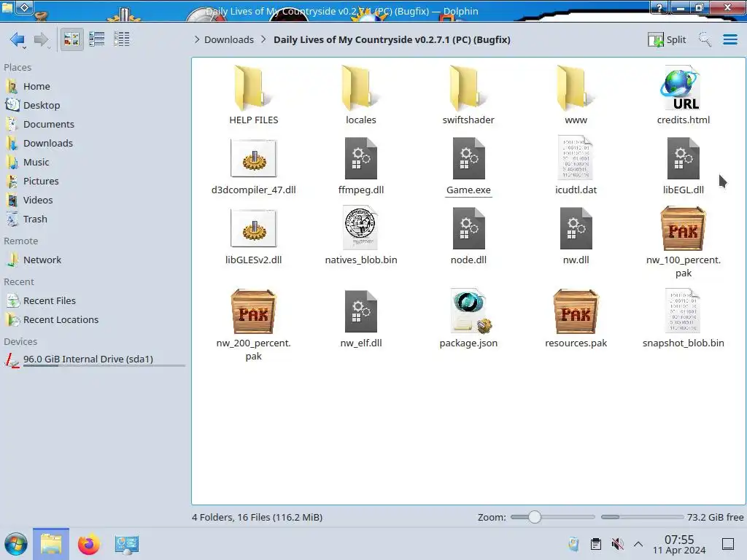This screenshot has height=560, width=747.
Task: Open the start menu launcher
Action: (16, 544)
